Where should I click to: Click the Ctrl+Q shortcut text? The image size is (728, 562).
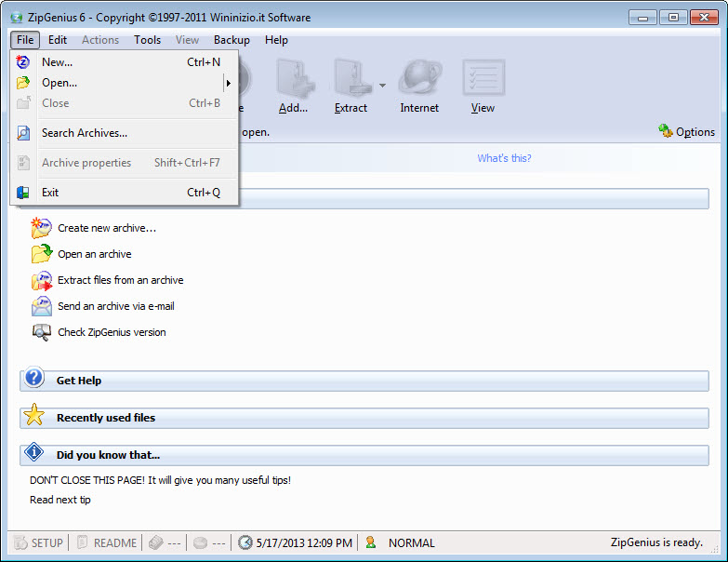click(204, 193)
